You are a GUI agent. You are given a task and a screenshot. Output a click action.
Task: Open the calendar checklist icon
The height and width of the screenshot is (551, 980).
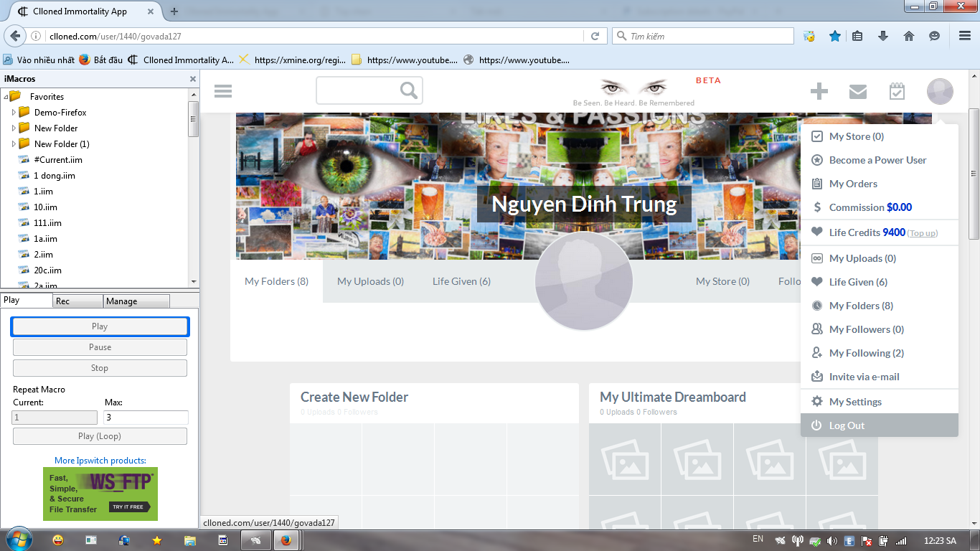pos(897,91)
